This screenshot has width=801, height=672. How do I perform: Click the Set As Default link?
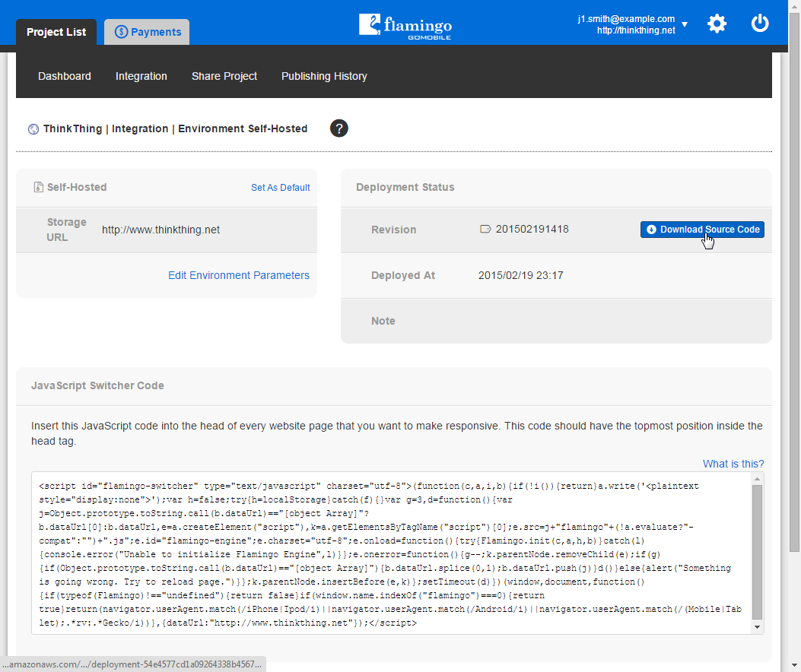point(281,188)
